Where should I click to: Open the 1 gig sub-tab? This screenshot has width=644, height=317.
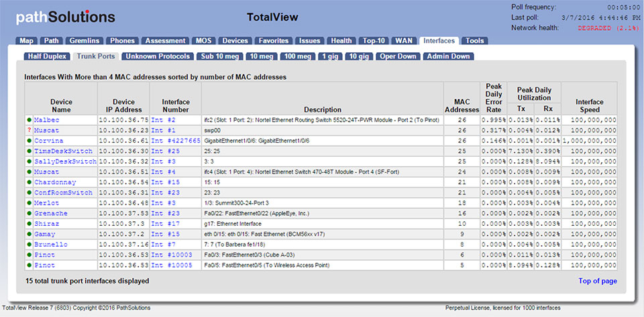tap(330, 56)
